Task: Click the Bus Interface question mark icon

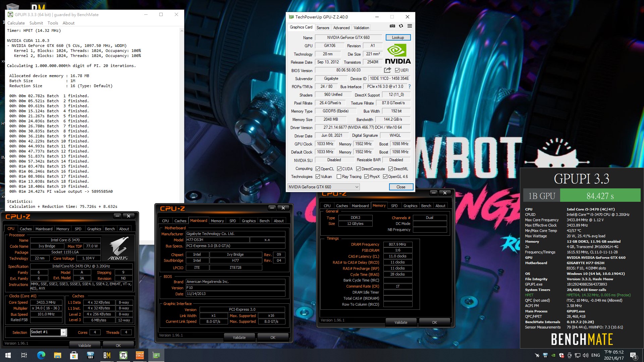Action: (x=410, y=86)
